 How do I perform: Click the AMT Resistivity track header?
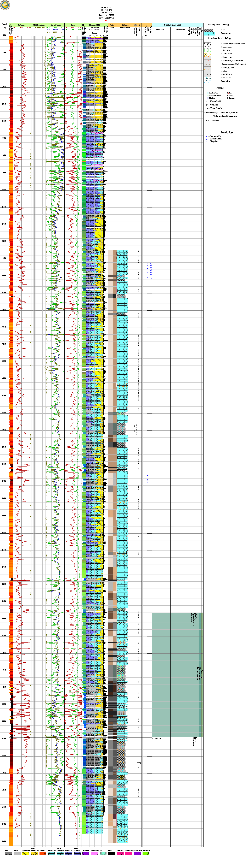[x=39, y=25]
